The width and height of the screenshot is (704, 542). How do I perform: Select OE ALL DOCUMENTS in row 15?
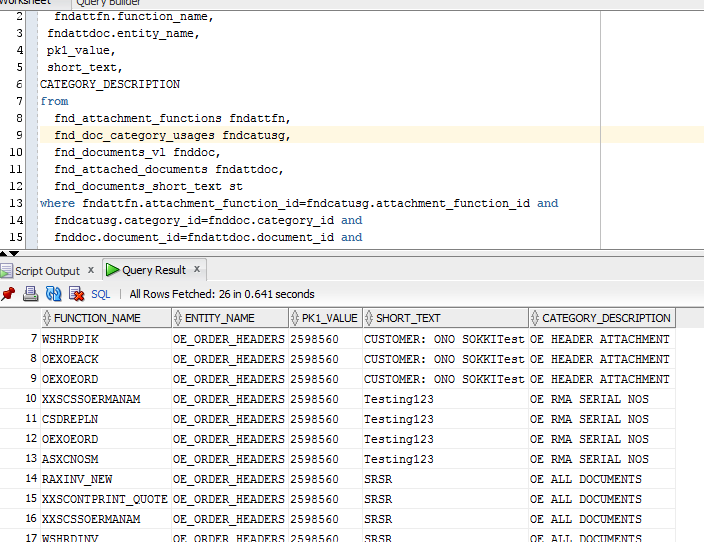(x=602, y=499)
